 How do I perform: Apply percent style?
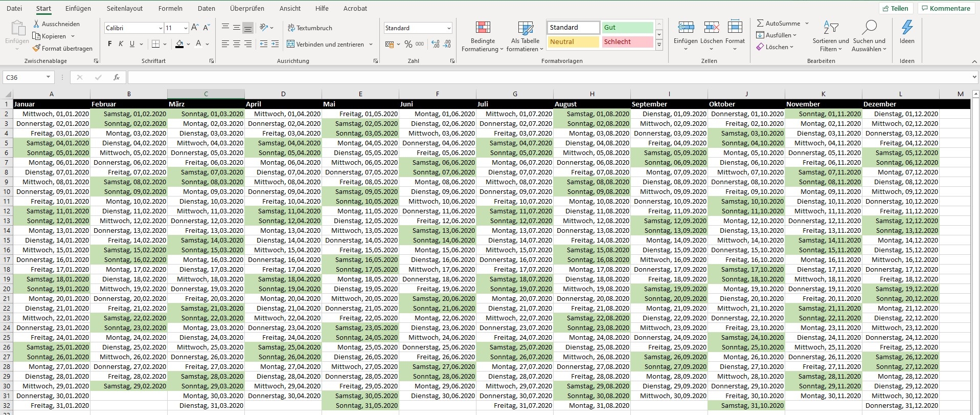tap(408, 44)
